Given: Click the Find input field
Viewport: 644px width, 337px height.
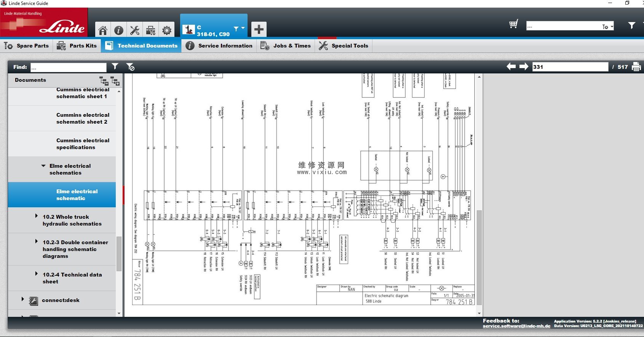Looking at the screenshot, I should click(x=69, y=67).
